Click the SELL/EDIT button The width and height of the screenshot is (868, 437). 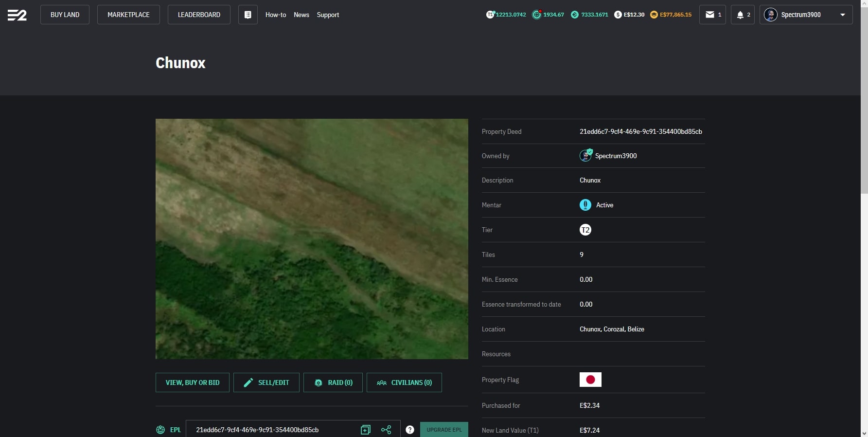point(266,382)
